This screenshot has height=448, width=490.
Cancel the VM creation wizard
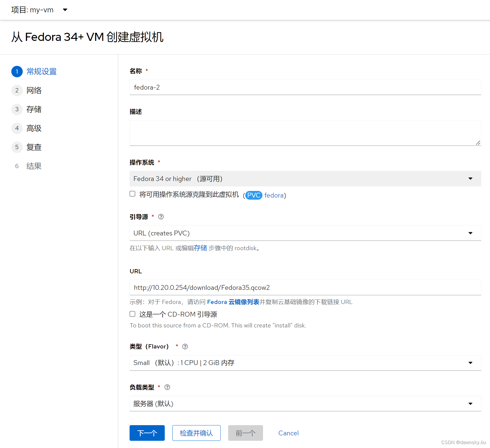click(289, 433)
